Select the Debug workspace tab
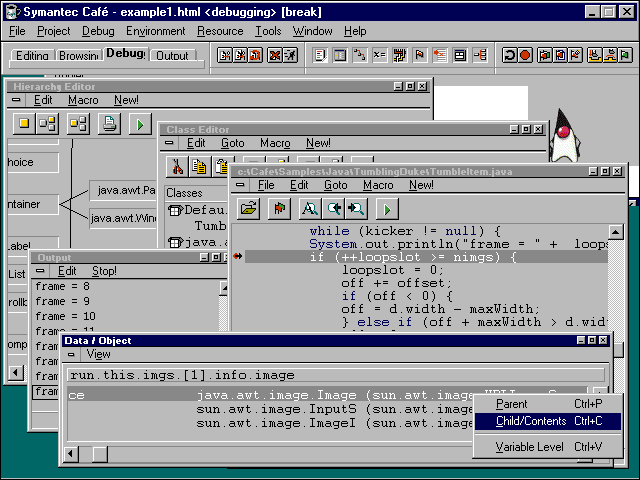Viewport: 640px width, 480px height. coord(126,53)
